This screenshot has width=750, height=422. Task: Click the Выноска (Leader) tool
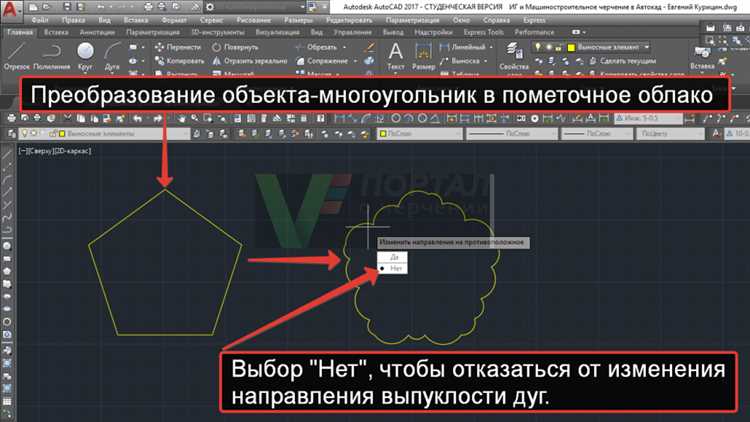click(x=459, y=61)
